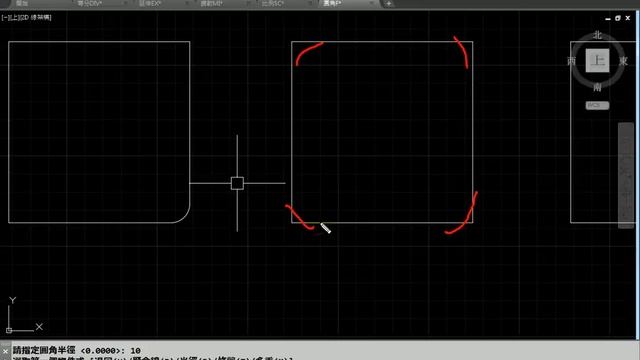Close the command line panel
640x360 pixels.
click(5, 351)
